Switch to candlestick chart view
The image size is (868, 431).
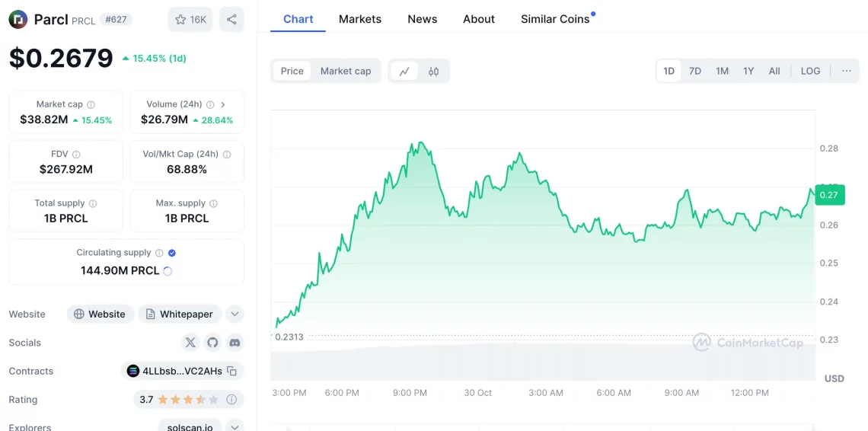tap(433, 72)
